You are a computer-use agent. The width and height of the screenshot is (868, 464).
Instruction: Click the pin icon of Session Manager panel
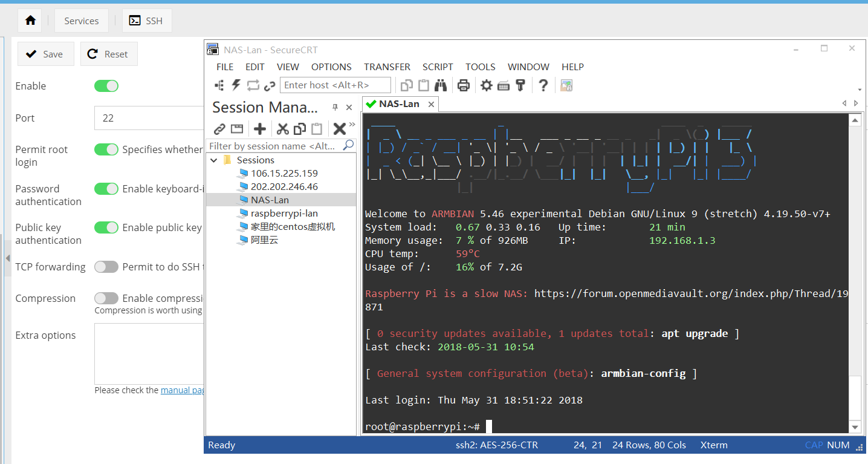tap(335, 107)
